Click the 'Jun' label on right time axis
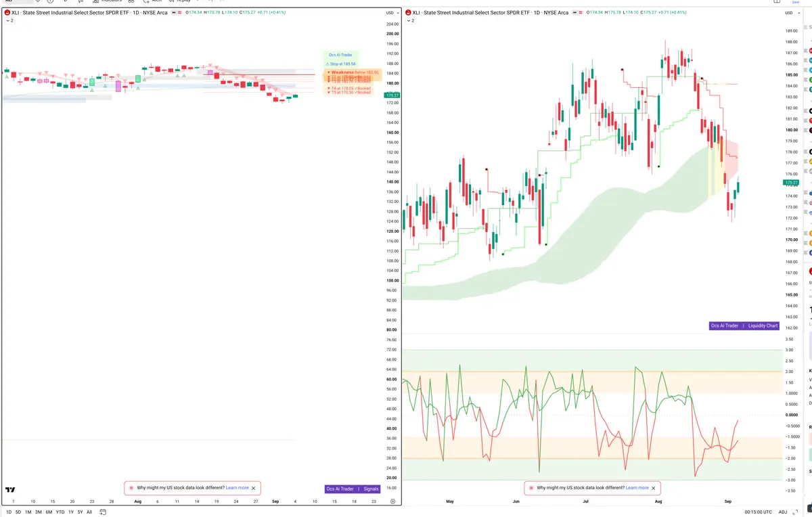This screenshot has height=517, width=812. point(516,501)
